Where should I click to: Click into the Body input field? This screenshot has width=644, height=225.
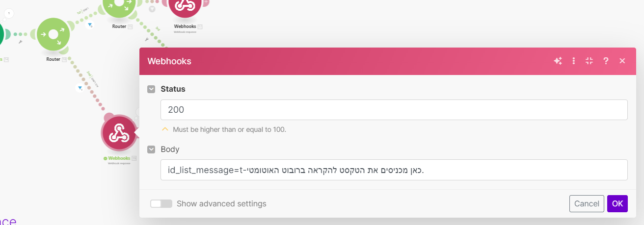[394, 170]
